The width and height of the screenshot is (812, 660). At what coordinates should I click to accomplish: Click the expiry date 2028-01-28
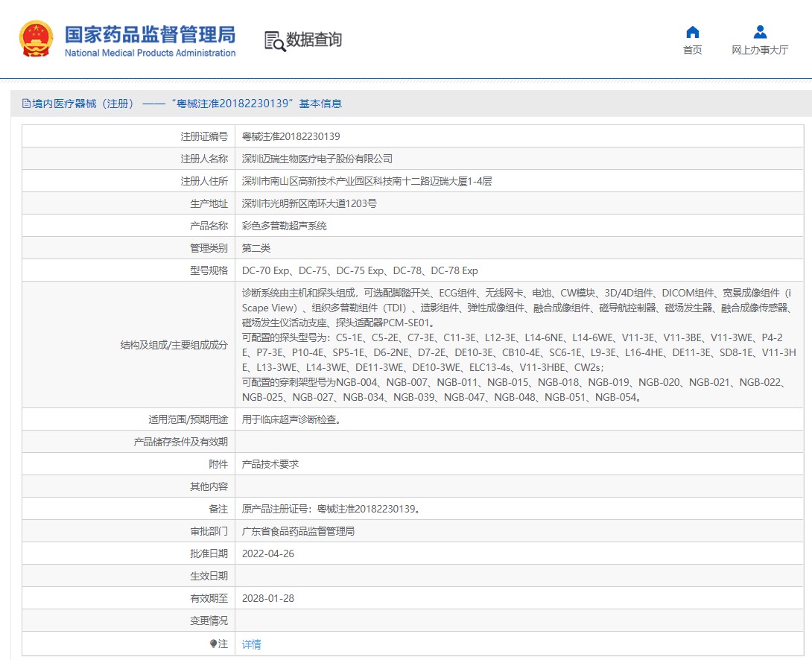coord(267,598)
